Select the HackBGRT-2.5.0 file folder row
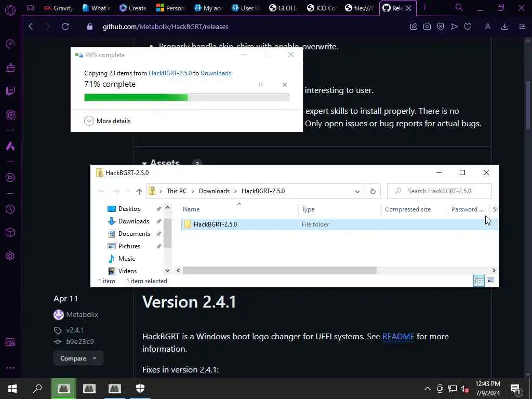 tap(340, 224)
